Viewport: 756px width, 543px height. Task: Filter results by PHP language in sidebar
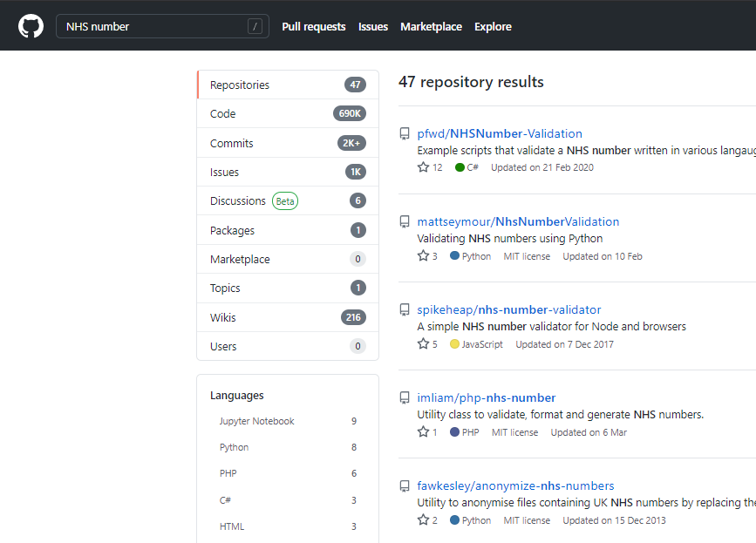[x=288, y=473]
